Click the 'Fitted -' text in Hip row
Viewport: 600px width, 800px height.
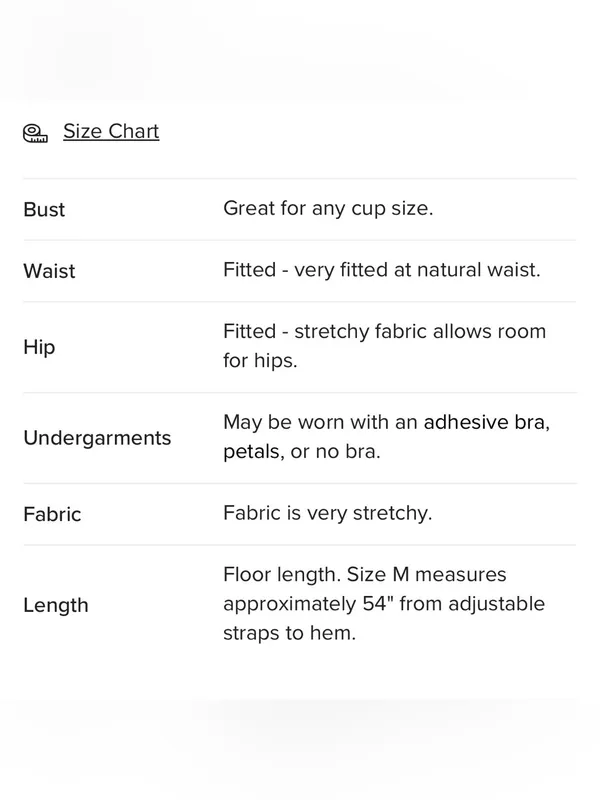click(256, 332)
